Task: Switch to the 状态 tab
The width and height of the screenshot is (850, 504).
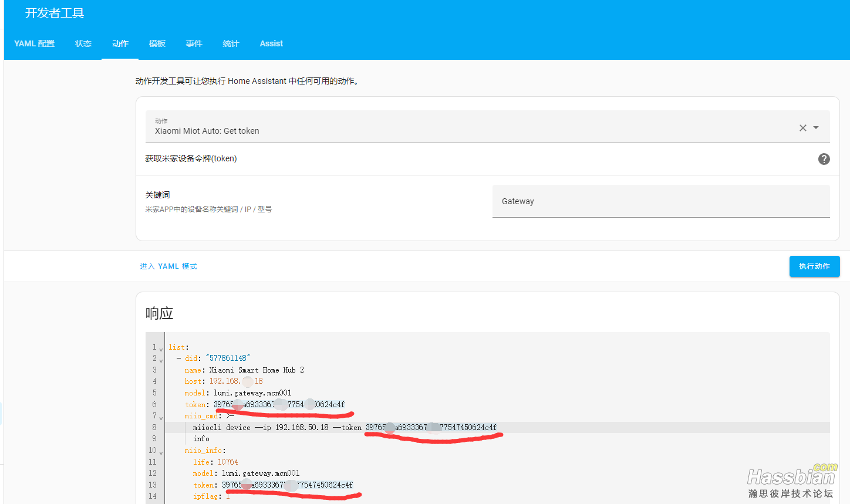Action: coord(83,43)
